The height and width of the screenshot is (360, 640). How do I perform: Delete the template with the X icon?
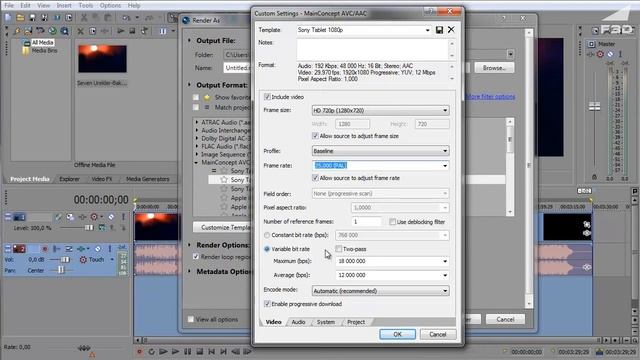click(x=451, y=30)
